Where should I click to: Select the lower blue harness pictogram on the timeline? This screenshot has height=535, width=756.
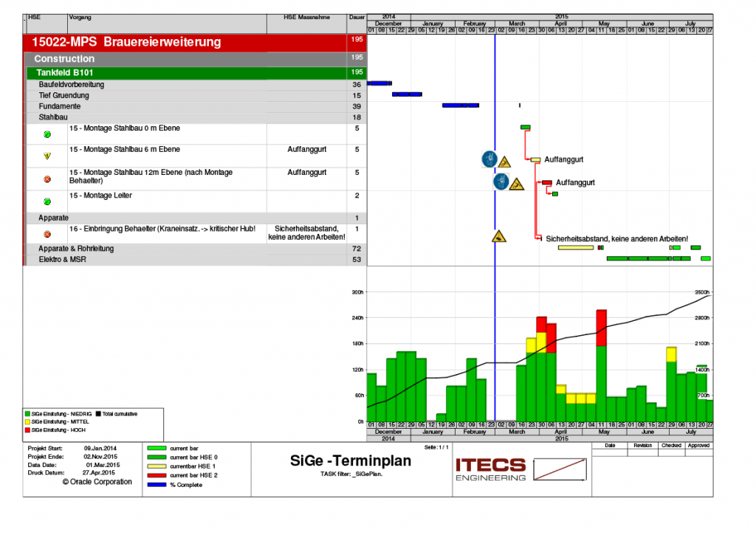click(x=501, y=182)
